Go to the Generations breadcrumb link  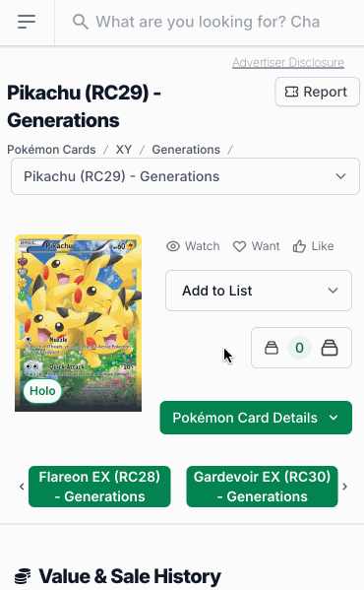(x=186, y=150)
